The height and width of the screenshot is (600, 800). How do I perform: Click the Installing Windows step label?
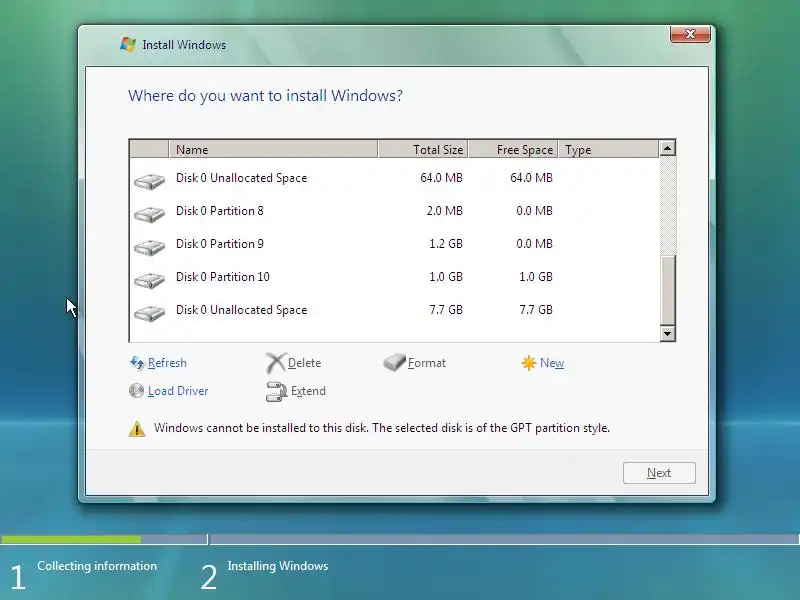click(x=278, y=566)
